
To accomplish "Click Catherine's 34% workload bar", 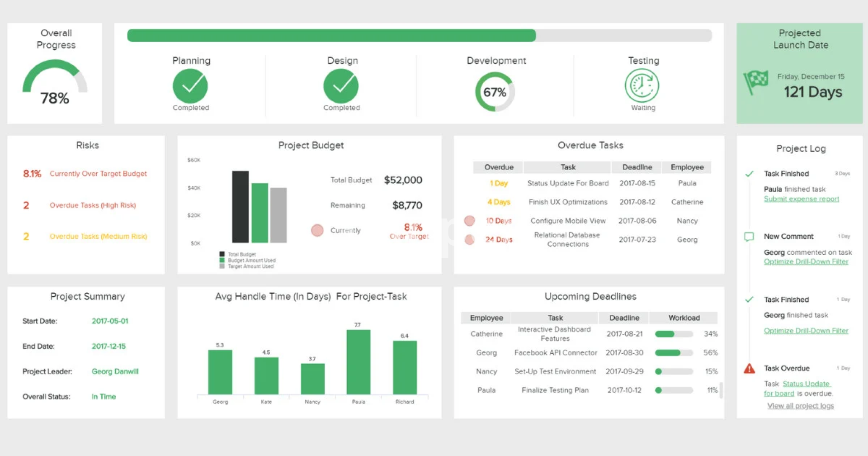I will pyautogui.click(x=674, y=334).
